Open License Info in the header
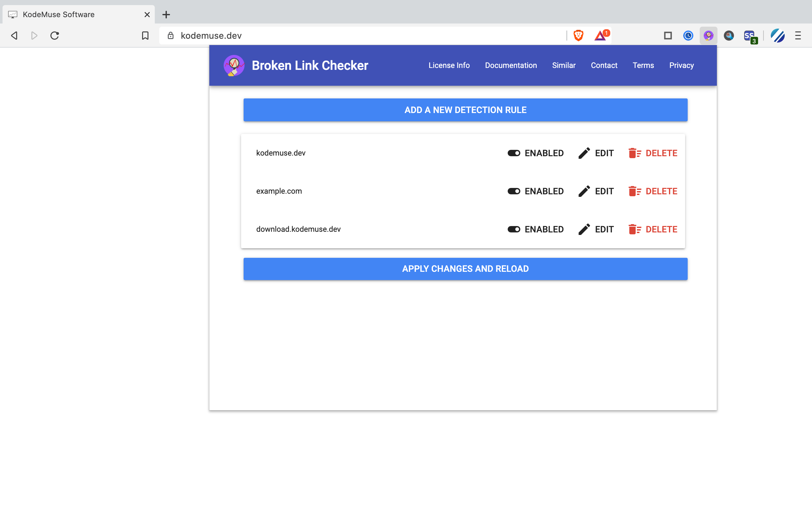The height and width of the screenshot is (508, 812). click(449, 65)
